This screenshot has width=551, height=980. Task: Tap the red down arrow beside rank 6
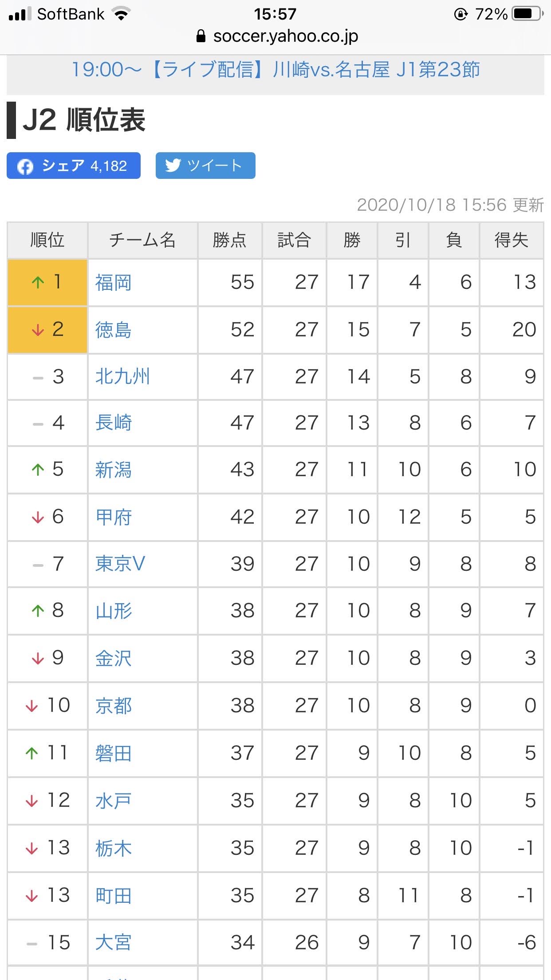[x=38, y=517]
